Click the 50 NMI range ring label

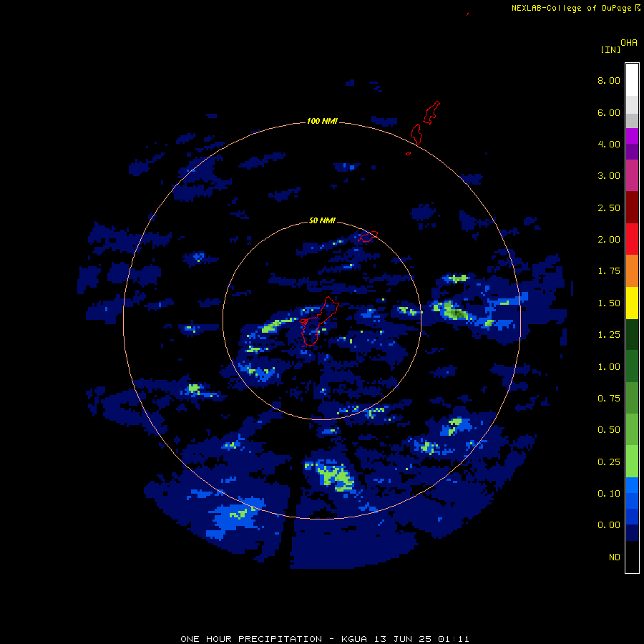click(322, 220)
